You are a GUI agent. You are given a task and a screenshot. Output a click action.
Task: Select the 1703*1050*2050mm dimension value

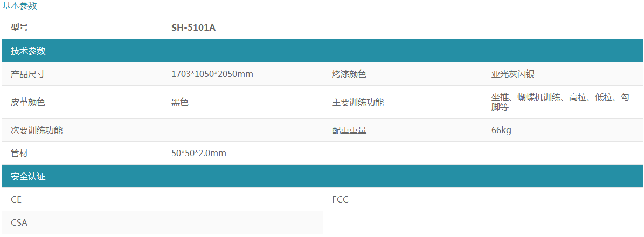[212, 74]
